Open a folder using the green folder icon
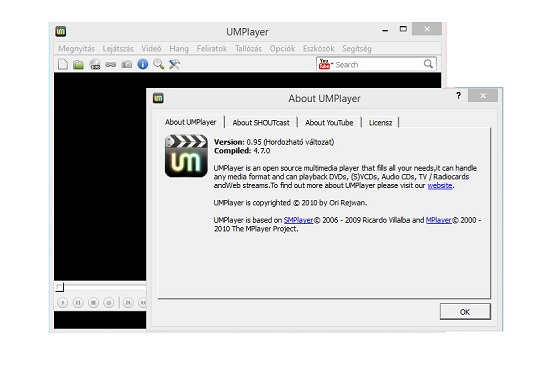The height and width of the screenshot is (378, 550). (x=78, y=65)
